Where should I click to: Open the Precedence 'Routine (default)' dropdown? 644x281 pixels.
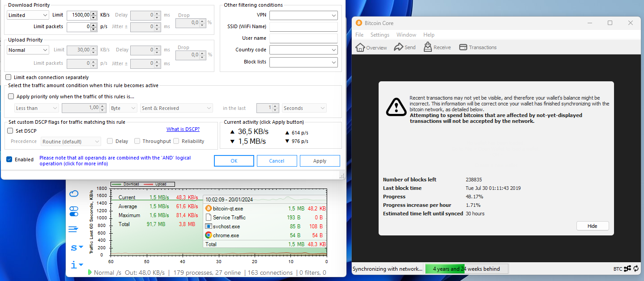[71, 142]
